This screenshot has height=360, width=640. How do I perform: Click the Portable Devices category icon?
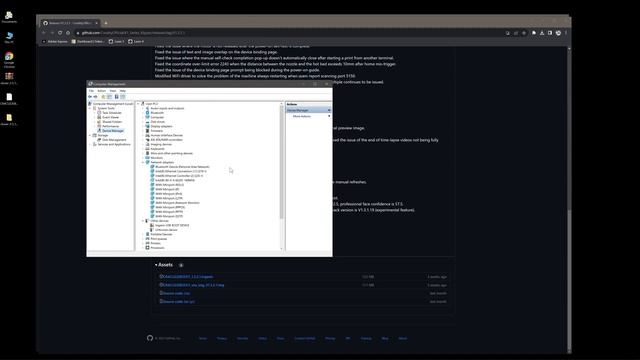click(x=148, y=234)
